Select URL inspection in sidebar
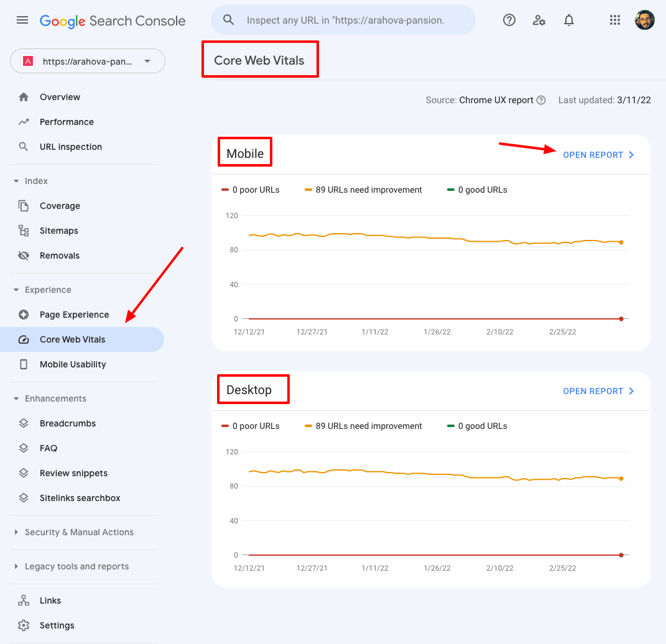This screenshot has height=644, width=666. click(71, 147)
